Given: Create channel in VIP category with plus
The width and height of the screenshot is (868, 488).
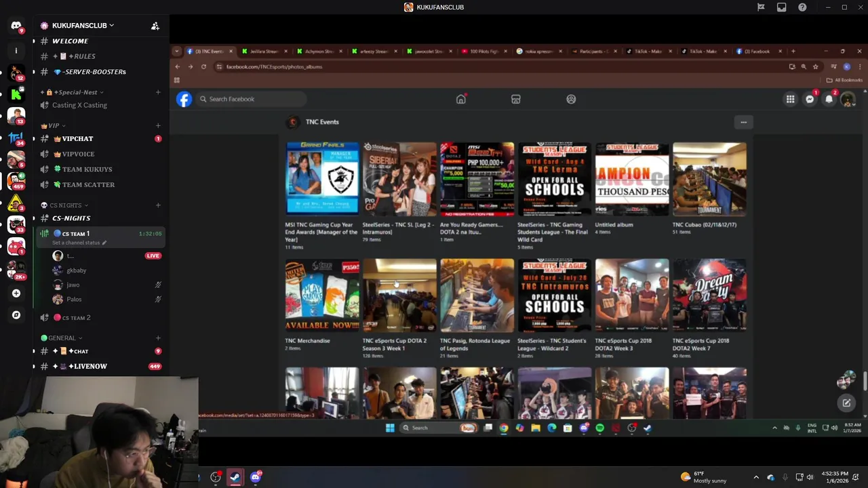Looking at the screenshot, I should pos(158,125).
